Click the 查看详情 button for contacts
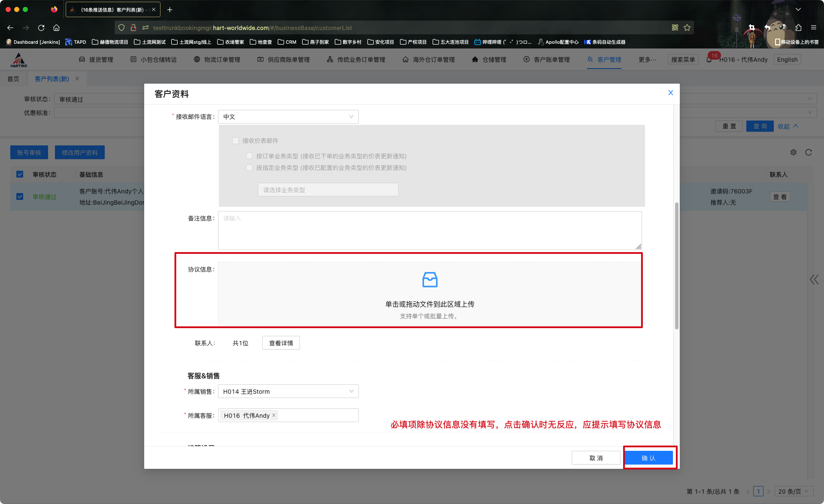Viewport: 824px width, 504px height. tap(281, 343)
